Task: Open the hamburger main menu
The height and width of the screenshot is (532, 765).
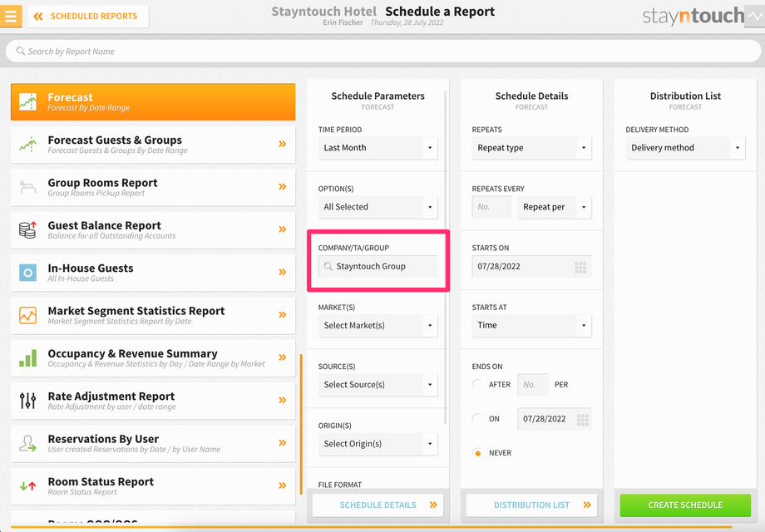Action: click(11, 16)
